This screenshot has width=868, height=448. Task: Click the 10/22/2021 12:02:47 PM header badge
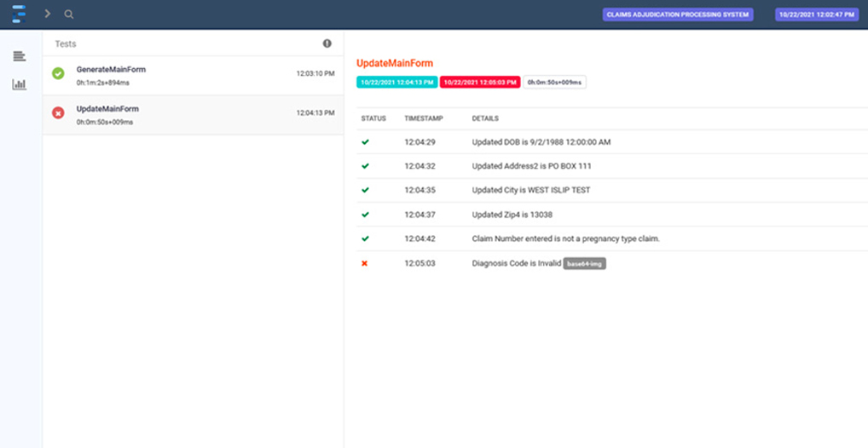[817, 15]
